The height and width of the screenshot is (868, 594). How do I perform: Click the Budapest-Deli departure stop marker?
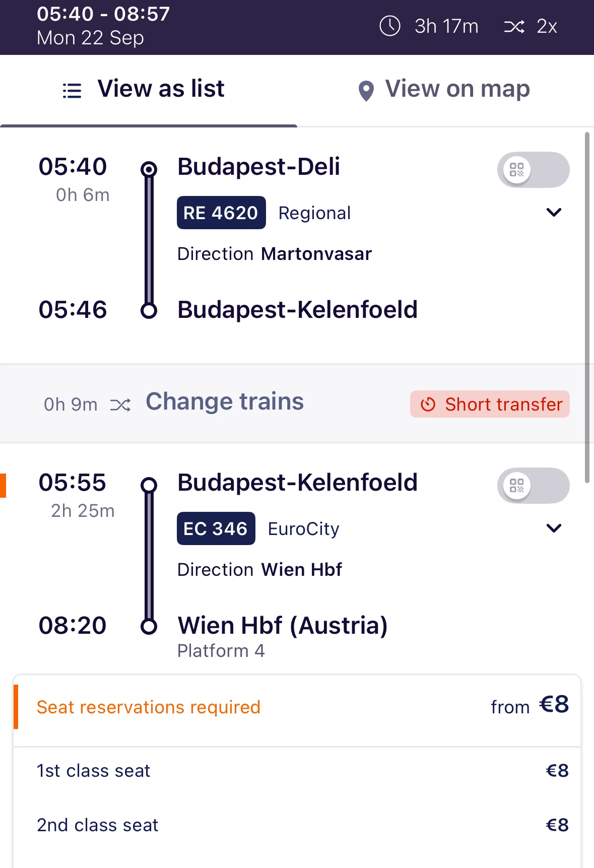pos(149,169)
